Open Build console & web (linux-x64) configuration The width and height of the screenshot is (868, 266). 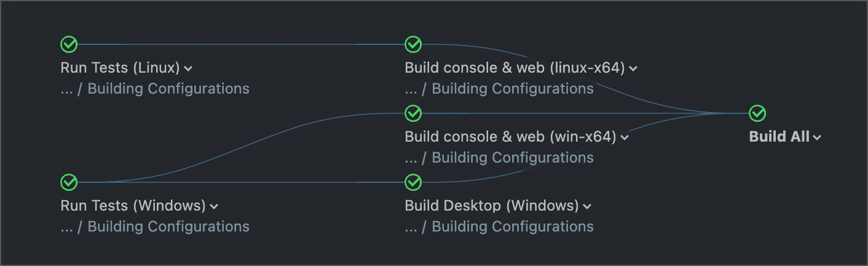click(x=515, y=68)
